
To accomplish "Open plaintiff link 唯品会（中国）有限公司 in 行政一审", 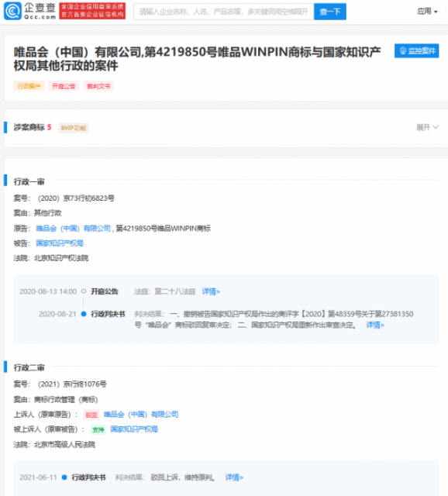I will click(74, 229).
